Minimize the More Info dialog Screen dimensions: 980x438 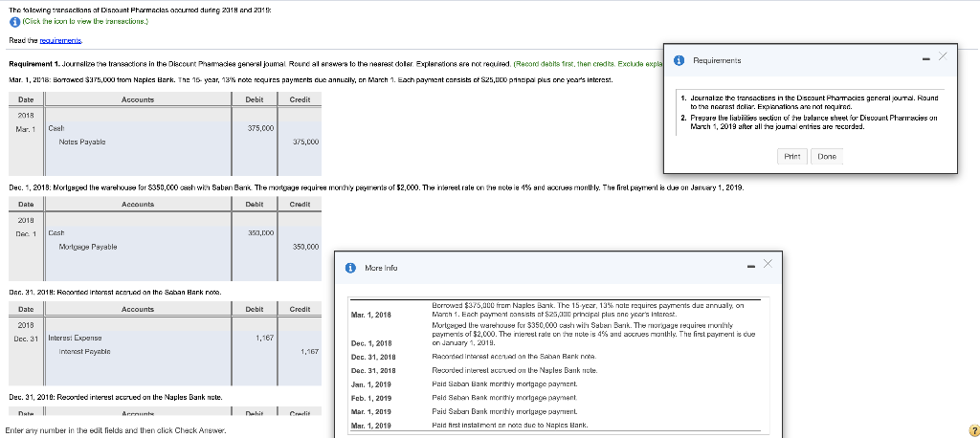point(750,268)
